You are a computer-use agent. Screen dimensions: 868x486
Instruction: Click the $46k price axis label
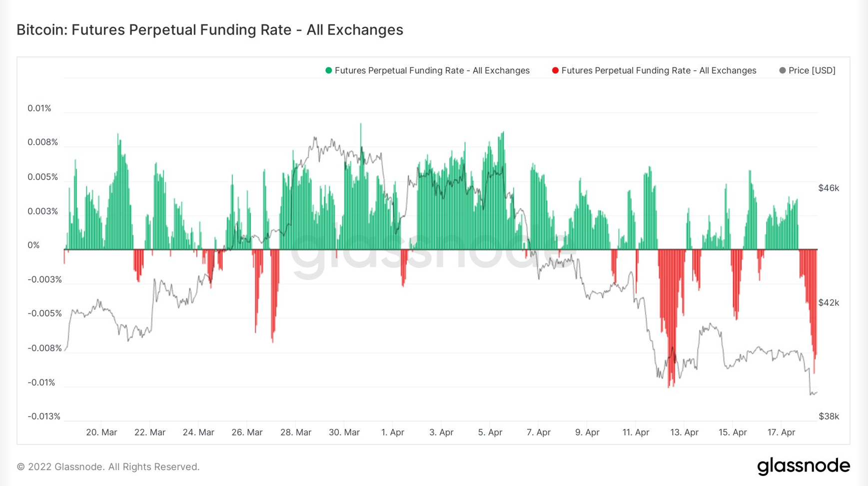[x=829, y=188]
